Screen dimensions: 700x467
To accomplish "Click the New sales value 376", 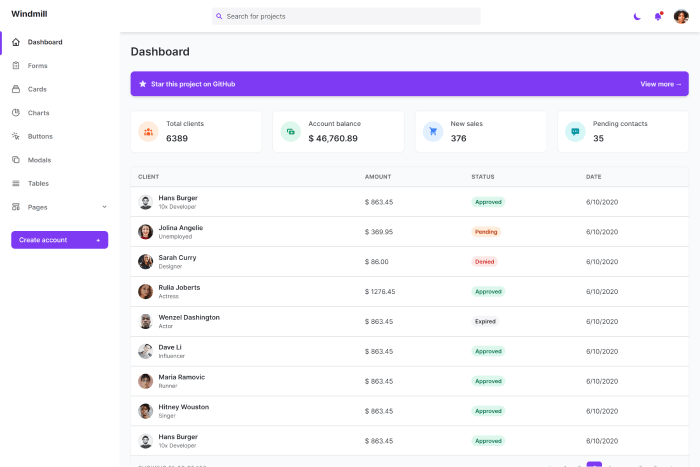I will click(458, 138).
